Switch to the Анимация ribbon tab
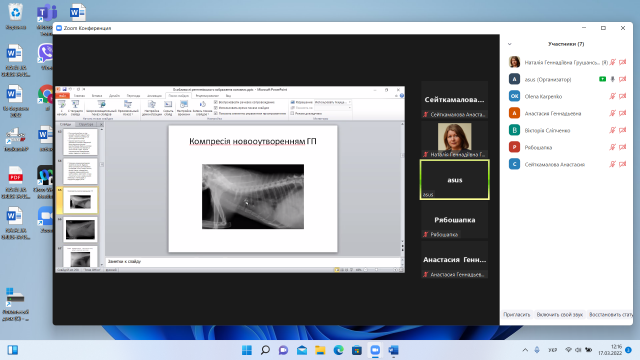The image size is (640, 360). tap(154, 96)
